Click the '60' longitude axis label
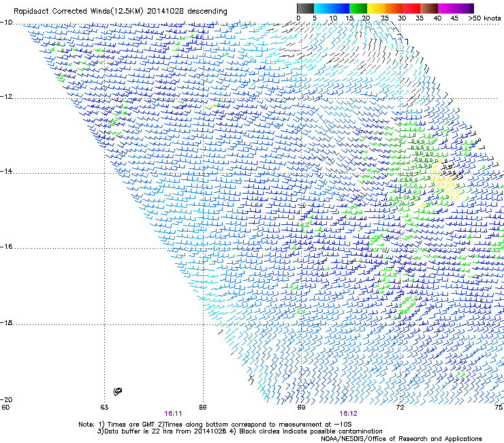Screen dimensions: 504x443 pos(5,408)
